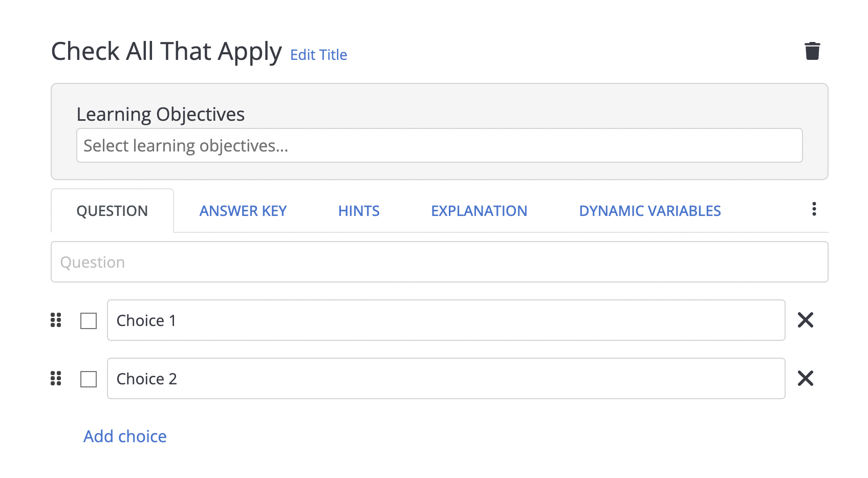Click into the Choice 2 text field
The width and height of the screenshot is (868, 478).
tap(445, 379)
